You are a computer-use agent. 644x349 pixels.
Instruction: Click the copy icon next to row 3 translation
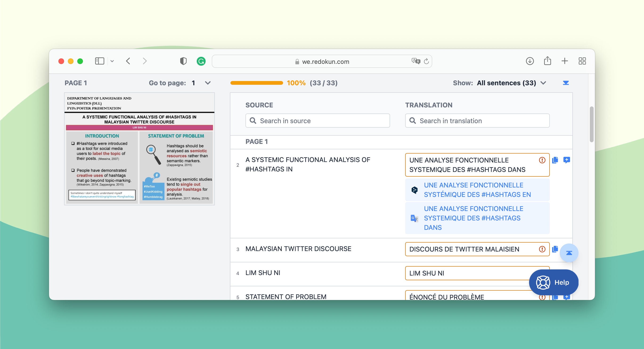pyautogui.click(x=555, y=248)
